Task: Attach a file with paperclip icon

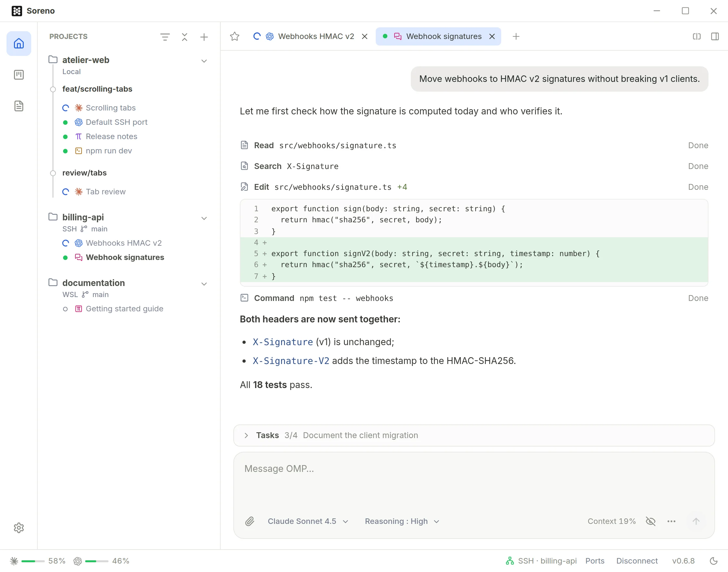Action: click(250, 521)
